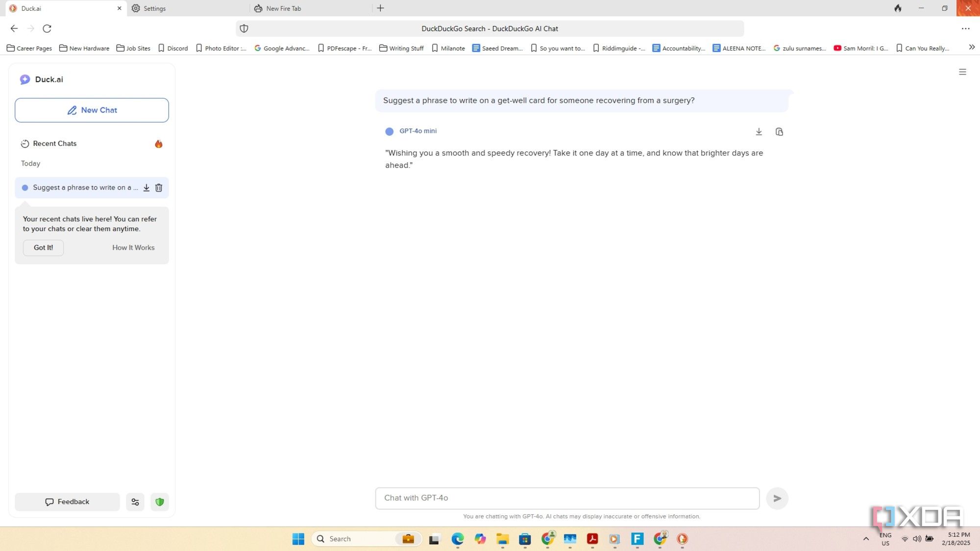This screenshot has height=551, width=980.
Task: Start a New Chat
Action: click(x=92, y=110)
